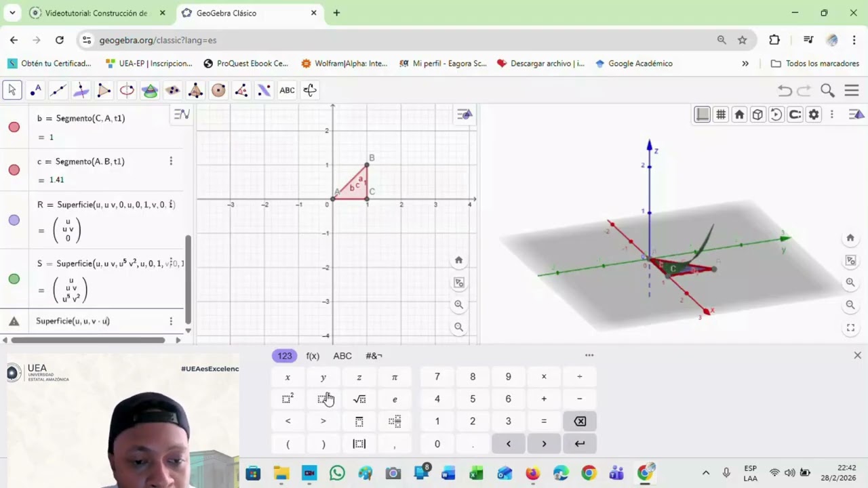Expand the hidden bookmarks chevron
This screenshot has height=488, width=868.
(745, 64)
